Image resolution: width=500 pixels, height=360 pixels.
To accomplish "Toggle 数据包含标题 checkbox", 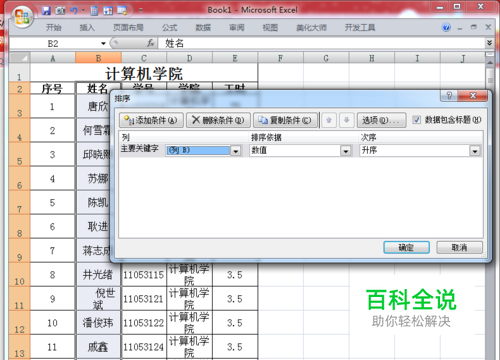I will (416, 120).
